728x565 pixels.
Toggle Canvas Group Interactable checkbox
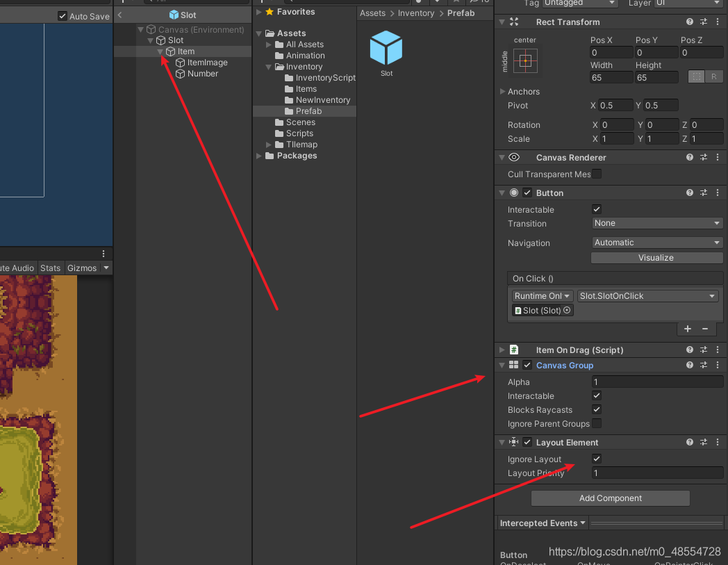(597, 396)
